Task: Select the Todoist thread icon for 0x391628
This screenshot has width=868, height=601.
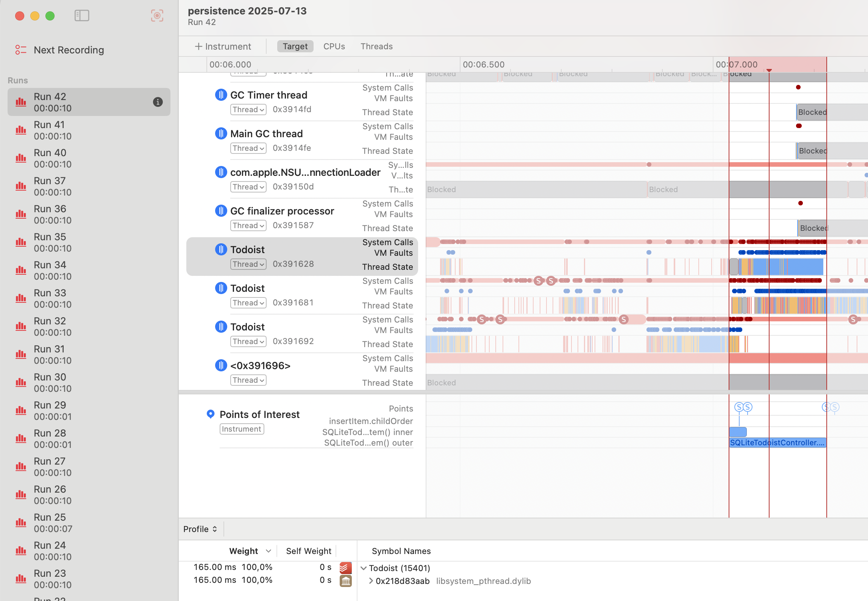Action: pos(221,249)
